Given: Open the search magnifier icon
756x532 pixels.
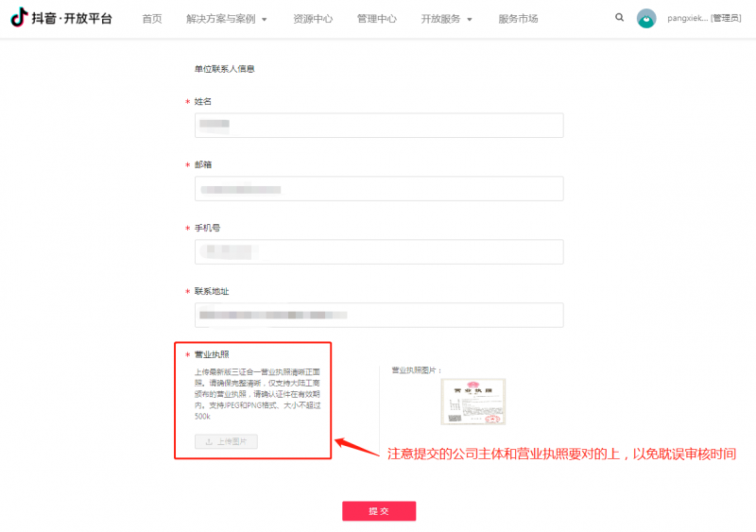Looking at the screenshot, I should (619, 18).
